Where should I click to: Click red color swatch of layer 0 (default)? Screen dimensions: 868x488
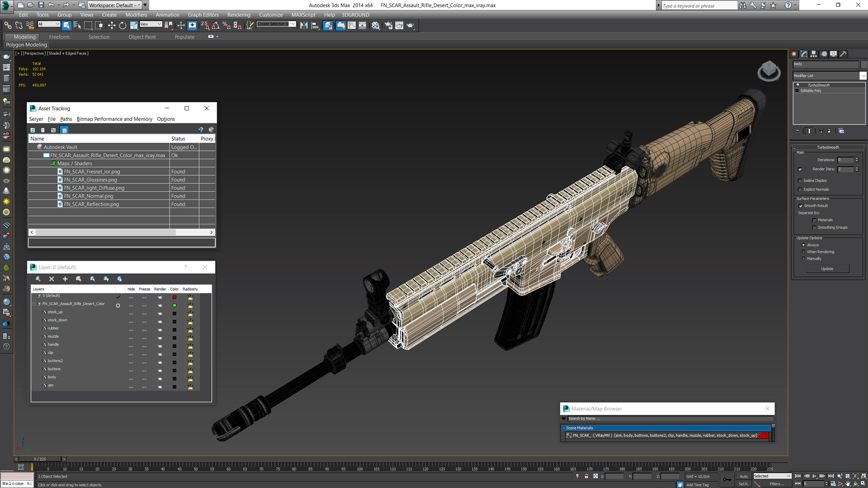click(175, 297)
